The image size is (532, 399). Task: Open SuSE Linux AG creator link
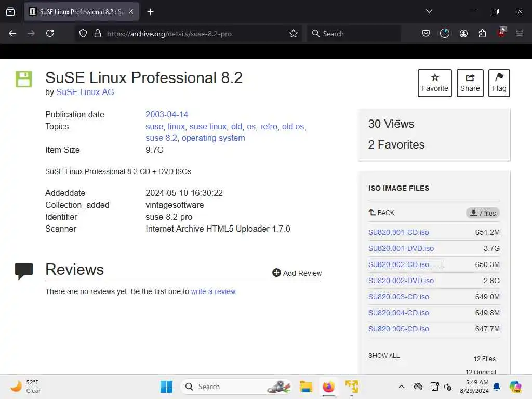coord(85,92)
